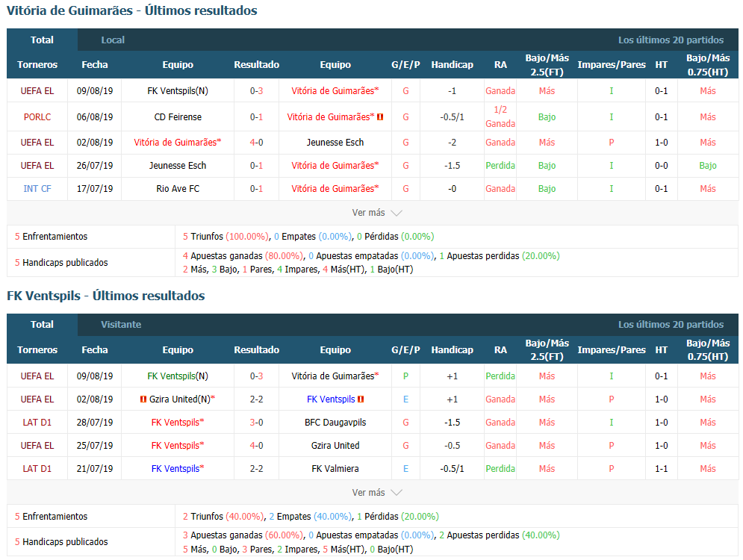Select the Total tab in Vitória de Guimarães table

(x=42, y=40)
